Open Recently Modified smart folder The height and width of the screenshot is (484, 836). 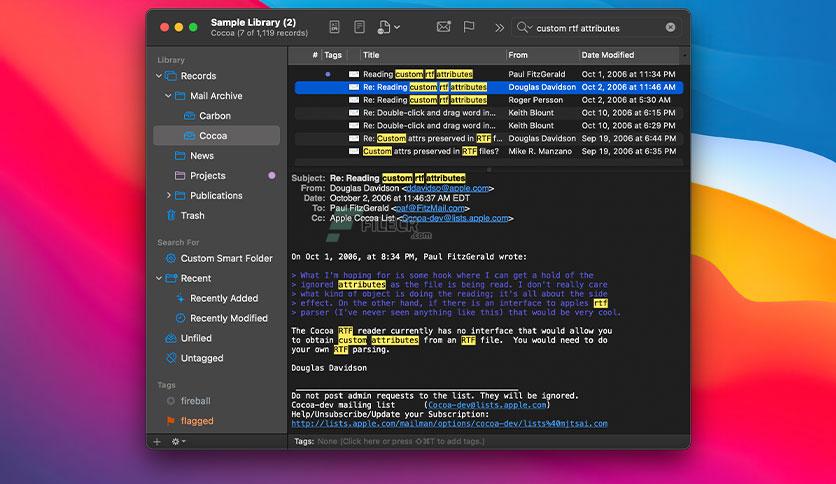click(229, 318)
